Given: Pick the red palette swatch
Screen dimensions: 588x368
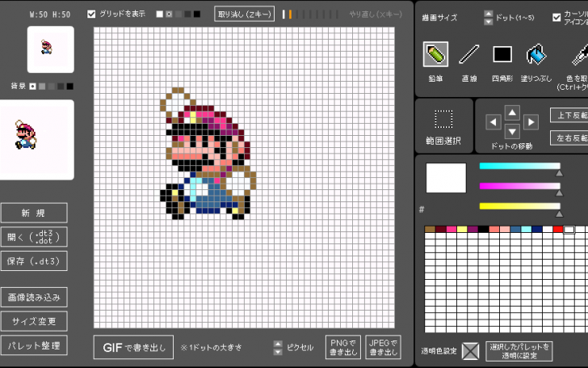Looking at the screenshot, I should click(x=558, y=229).
